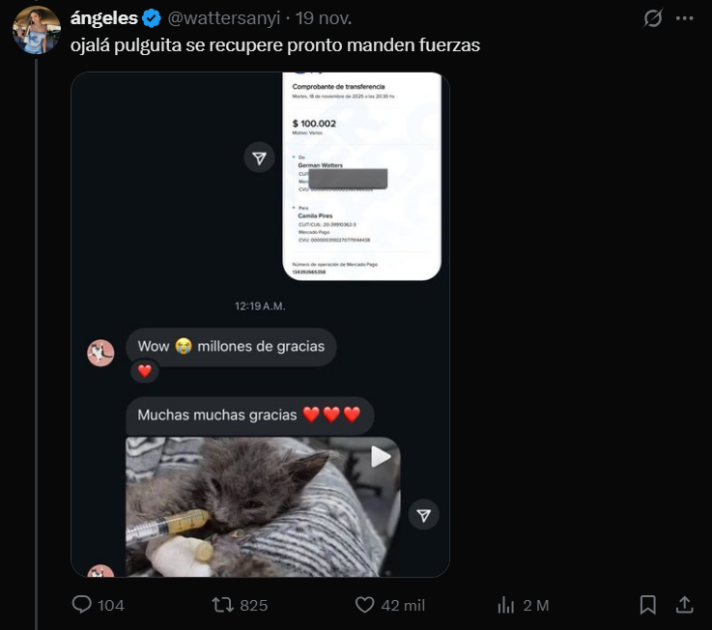The height and width of the screenshot is (630, 712).
Task: Open the three-dot more options menu
Action: pyautogui.click(x=685, y=18)
